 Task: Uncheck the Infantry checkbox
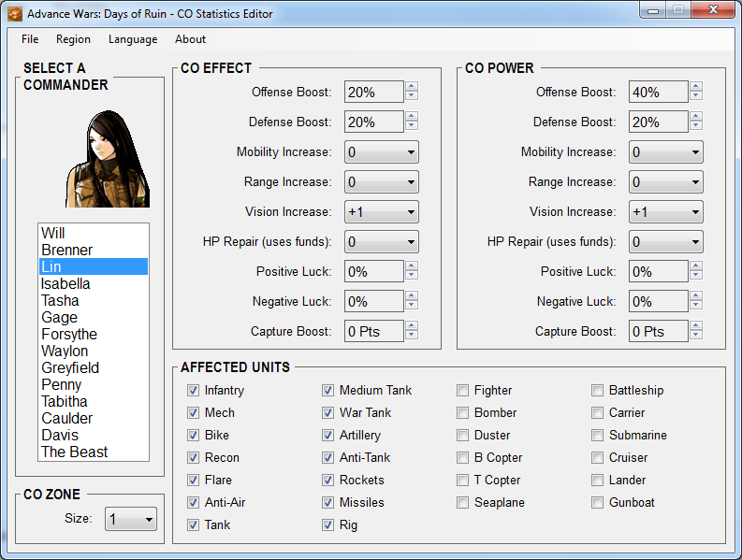[193, 390]
